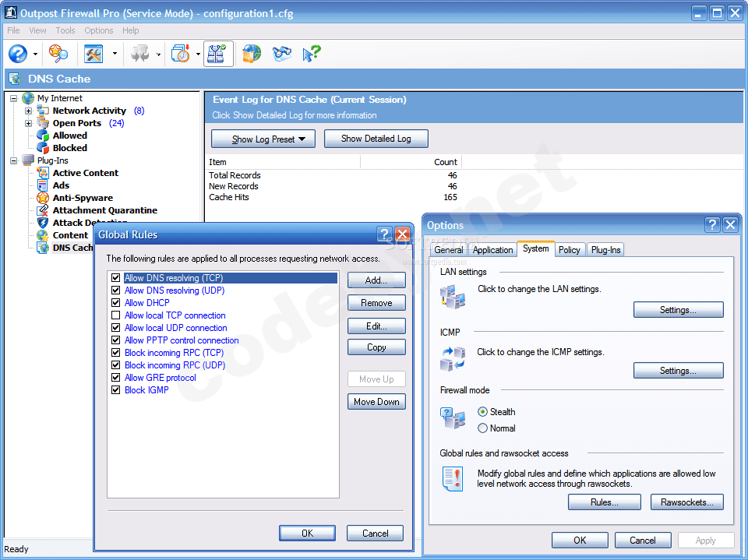Screen dimensions: 748x560
Task: Switch to the Policy tab in Options
Action: coord(569,249)
